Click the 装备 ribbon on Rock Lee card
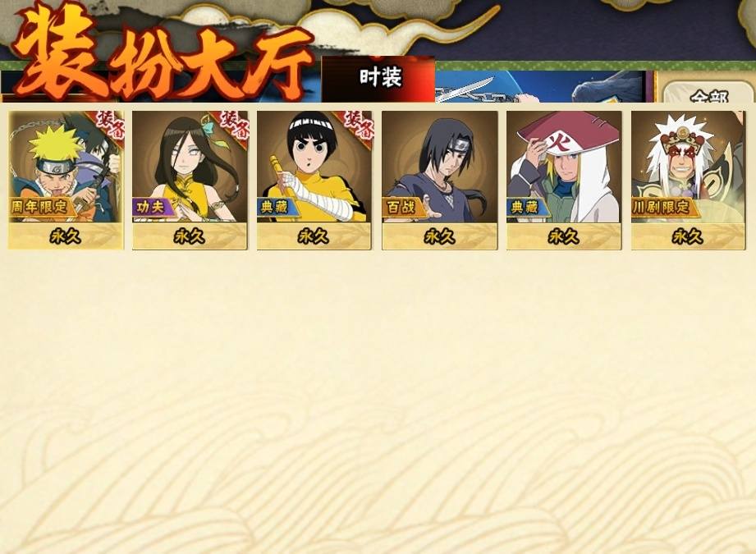756x554 pixels. point(358,125)
